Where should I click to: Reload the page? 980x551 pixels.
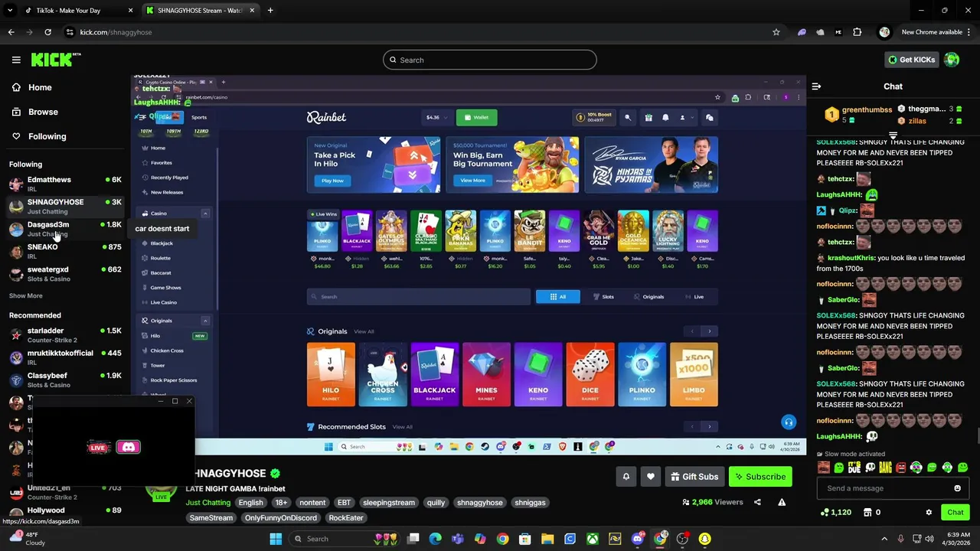pyautogui.click(x=47, y=32)
